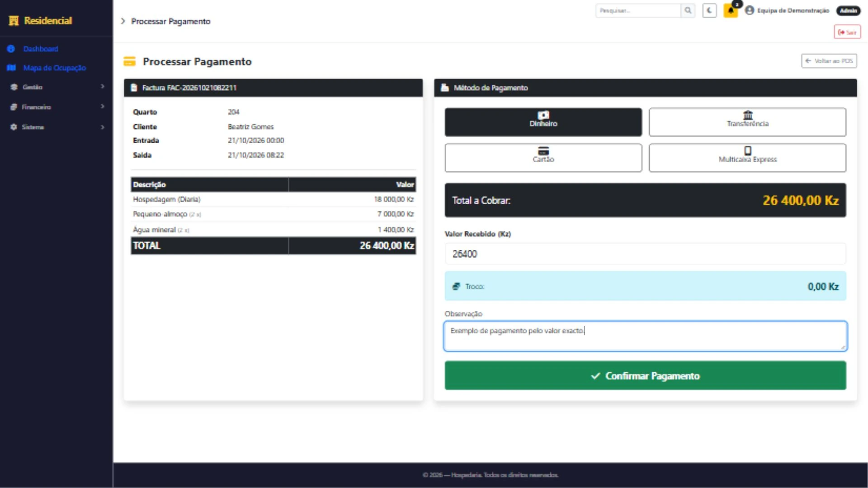868x488 pixels.
Task: Click the search magnifier icon
Action: click(688, 10)
